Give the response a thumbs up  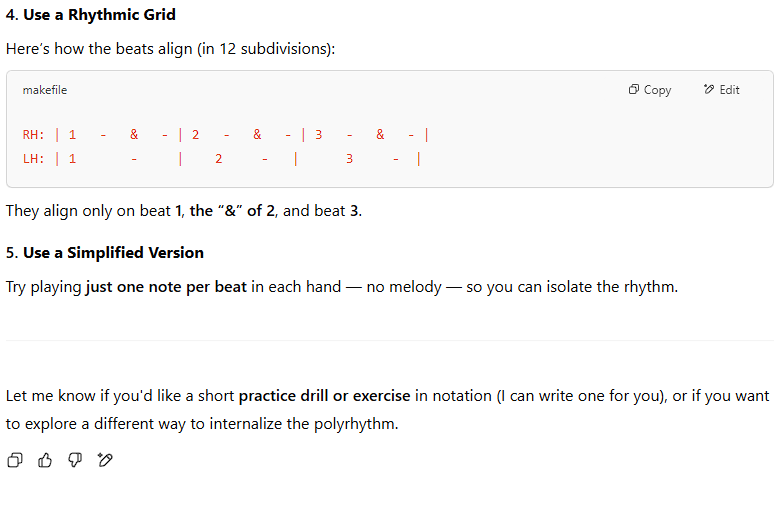tap(45, 460)
